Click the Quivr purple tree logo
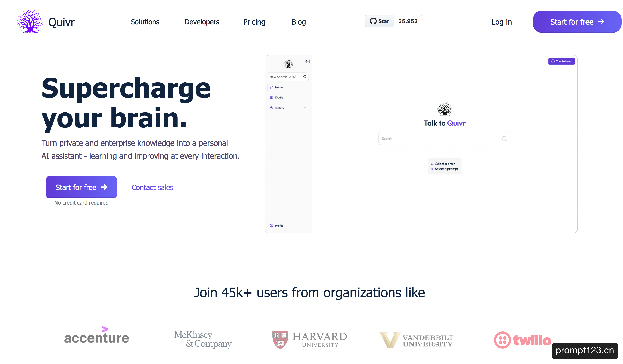 (30, 22)
